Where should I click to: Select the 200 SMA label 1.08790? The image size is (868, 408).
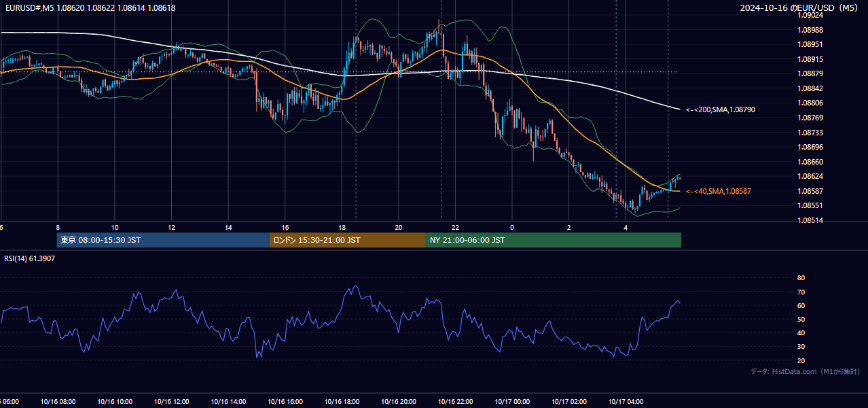(x=721, y=109)
